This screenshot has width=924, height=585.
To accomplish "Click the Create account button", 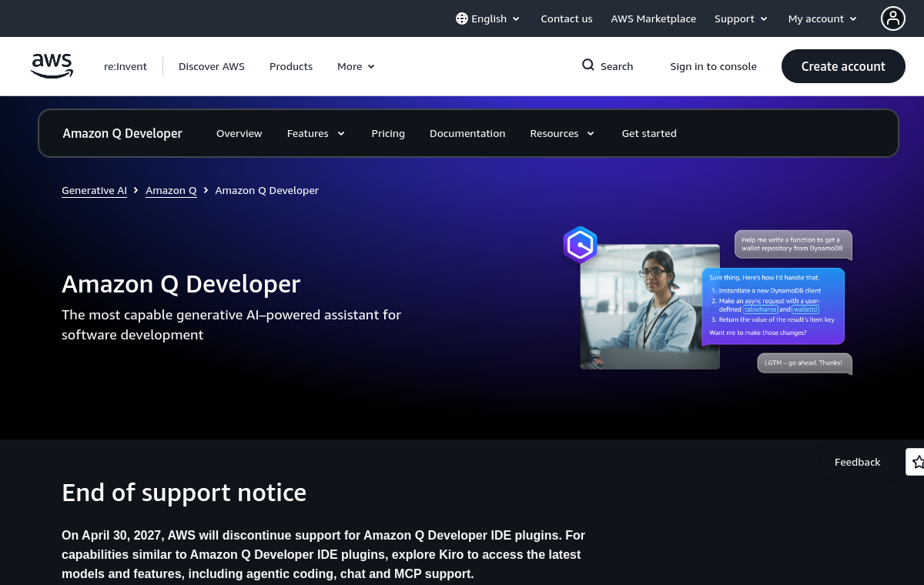I will 843,66.
